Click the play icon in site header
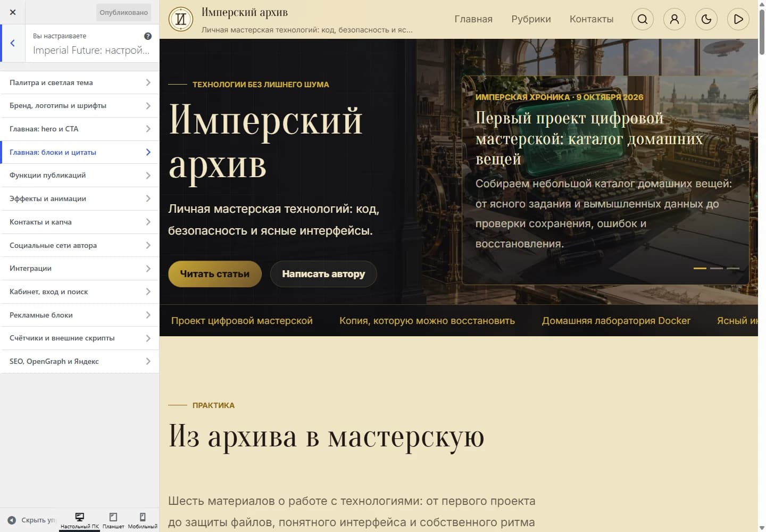Image resolution: width=766 pixels, height=532 pixels. pos(738,19)
